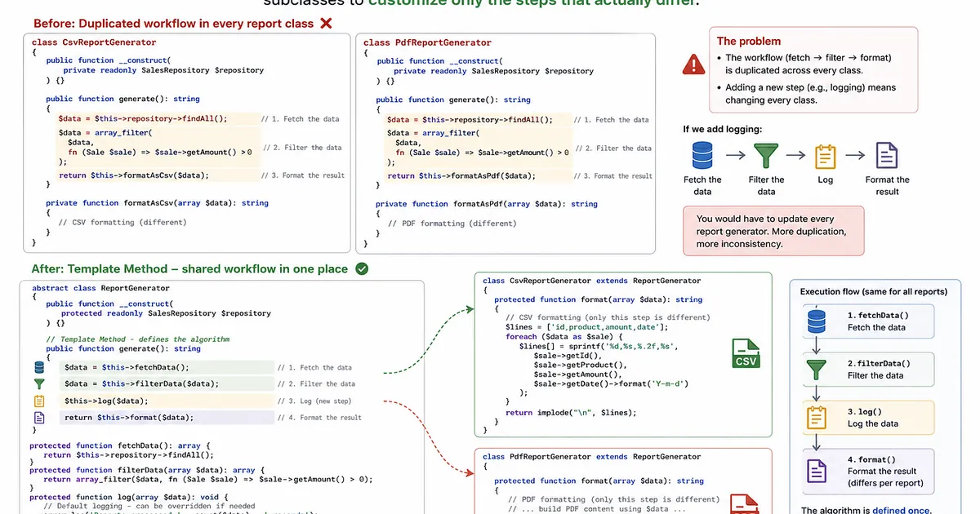
Task: Click the 'The workflow (fetch → filter → format)' bullet
Action: (808, 64)
